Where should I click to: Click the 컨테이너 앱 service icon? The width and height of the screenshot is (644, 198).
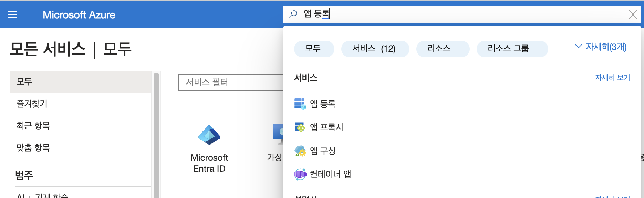tap(300, 174)
